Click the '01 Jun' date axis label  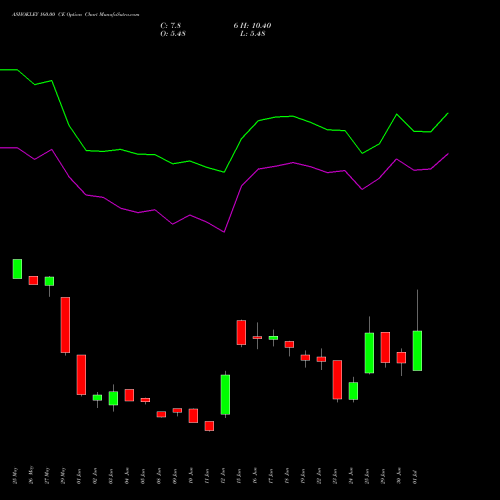click(x=79, y=476)
